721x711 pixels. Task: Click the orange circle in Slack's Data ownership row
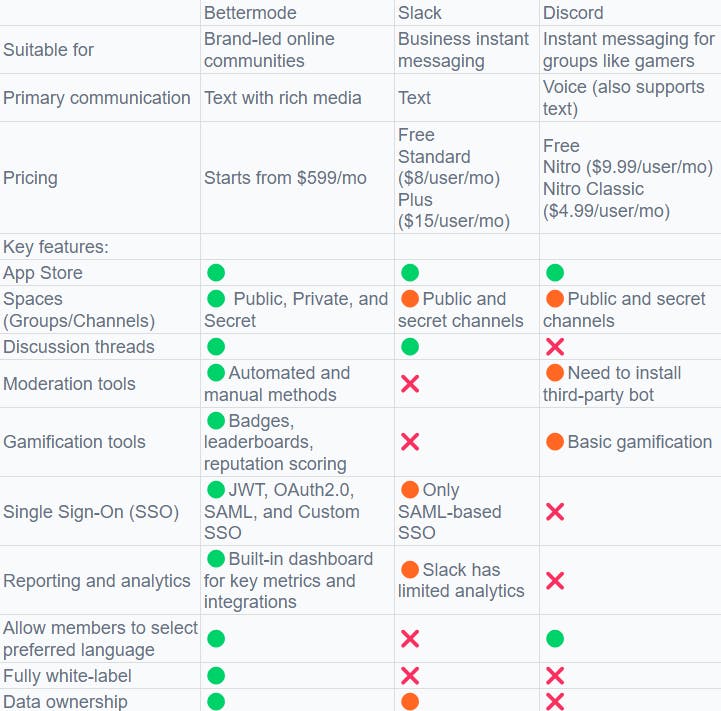(x=409, y=701)
